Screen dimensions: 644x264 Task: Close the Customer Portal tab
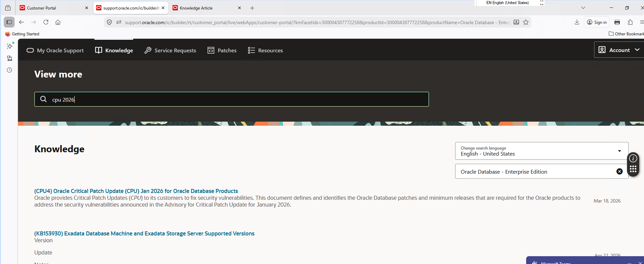pos(86,8)
